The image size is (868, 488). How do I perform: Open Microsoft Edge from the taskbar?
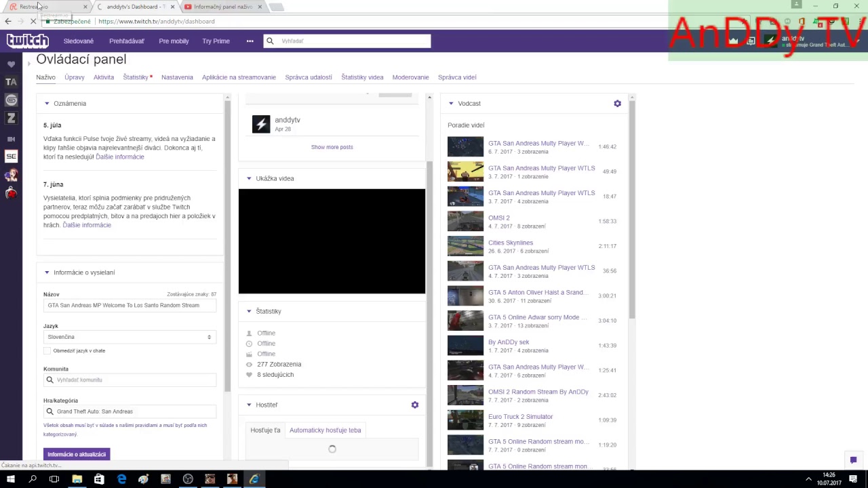[x=121, y=479]
